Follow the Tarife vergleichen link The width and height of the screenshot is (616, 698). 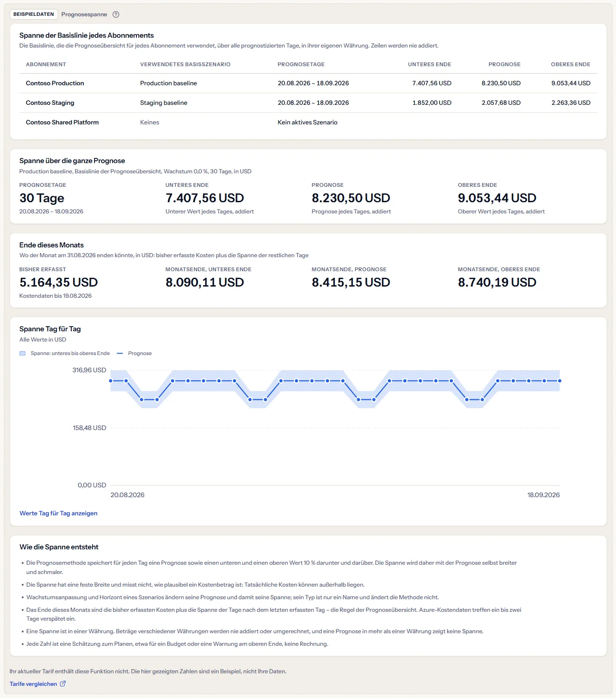(x=38, y=684)
